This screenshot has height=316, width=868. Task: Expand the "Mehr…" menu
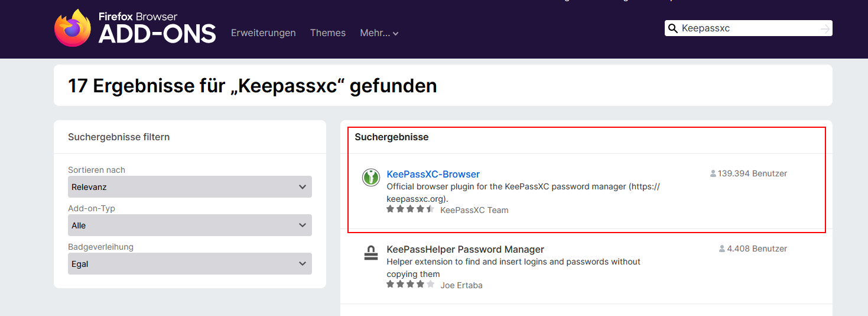pyautogui.click(x=379, y=33)
